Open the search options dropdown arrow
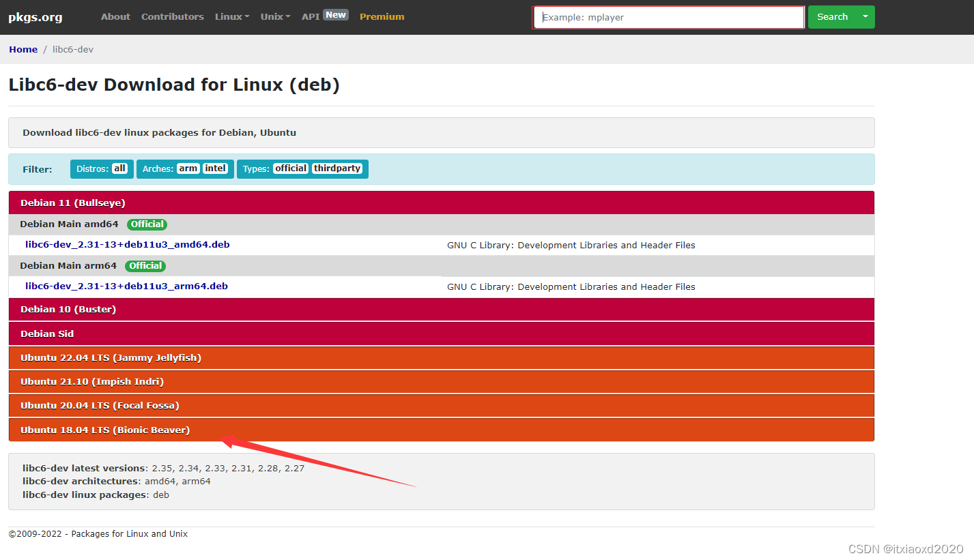This screenshot has width=974, height=560. (x=866, y=17)
